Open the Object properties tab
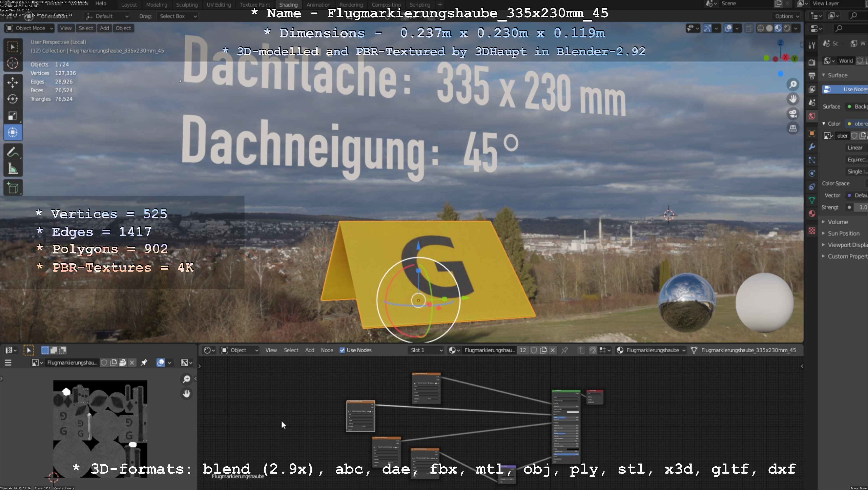 tap(812, 133)
